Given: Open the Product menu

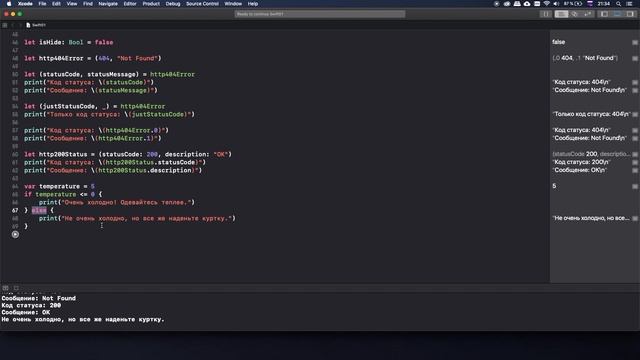Looking at the screenshot, I should 151,4.
